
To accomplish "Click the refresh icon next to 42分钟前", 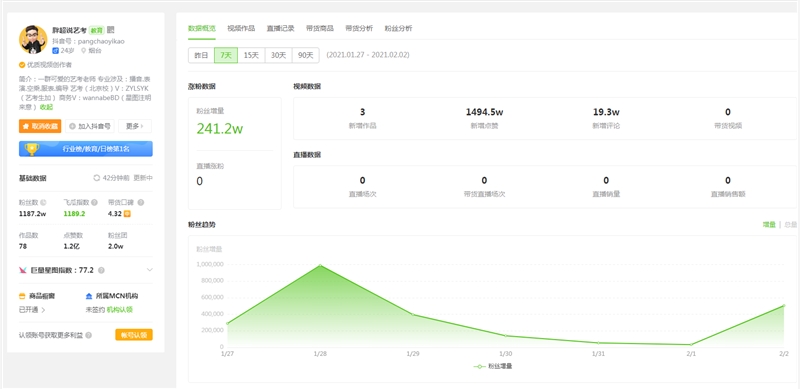I will (96, 178).
